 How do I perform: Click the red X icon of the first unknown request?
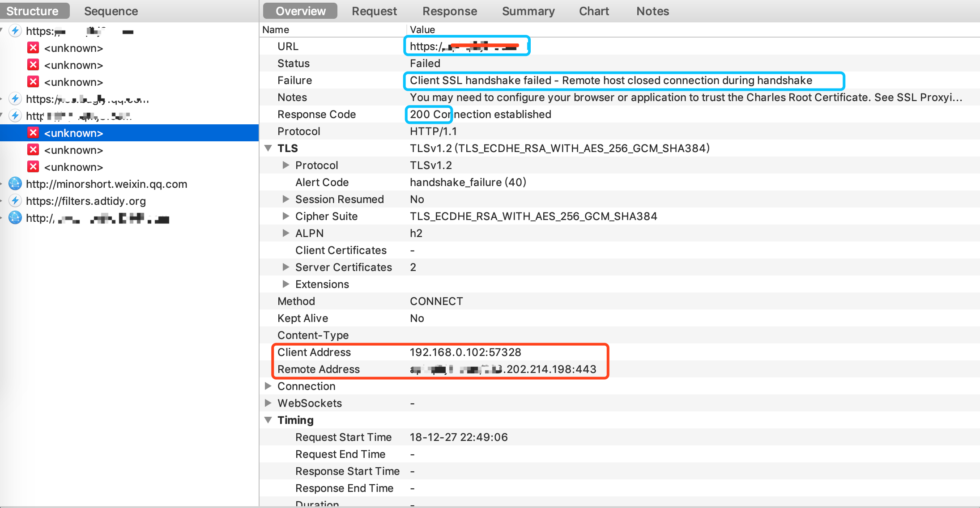coord(33,48)
